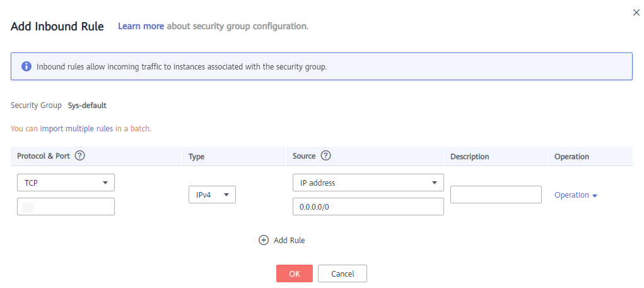
Task: Click the Protocol & Port help icon
Action: point(80,156)
